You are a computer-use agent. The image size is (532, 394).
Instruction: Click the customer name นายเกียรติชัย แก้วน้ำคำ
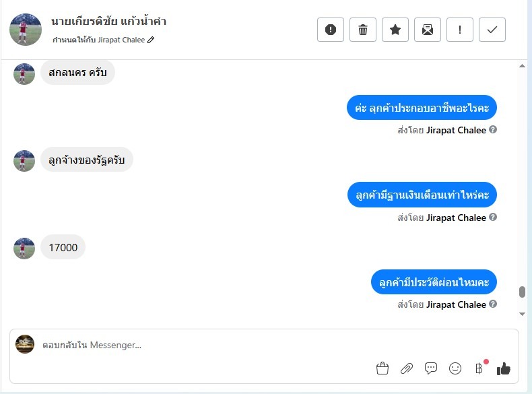(x=108, y=22)
